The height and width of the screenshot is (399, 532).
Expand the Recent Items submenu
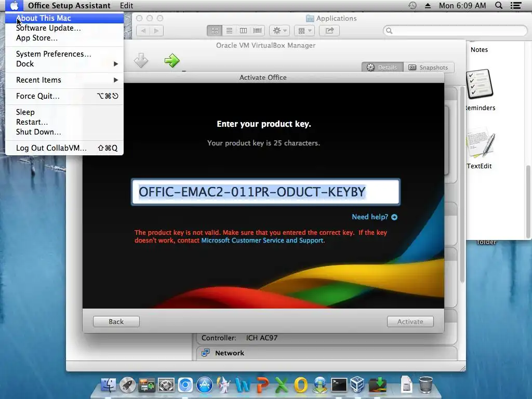click(x=64, y=80)
